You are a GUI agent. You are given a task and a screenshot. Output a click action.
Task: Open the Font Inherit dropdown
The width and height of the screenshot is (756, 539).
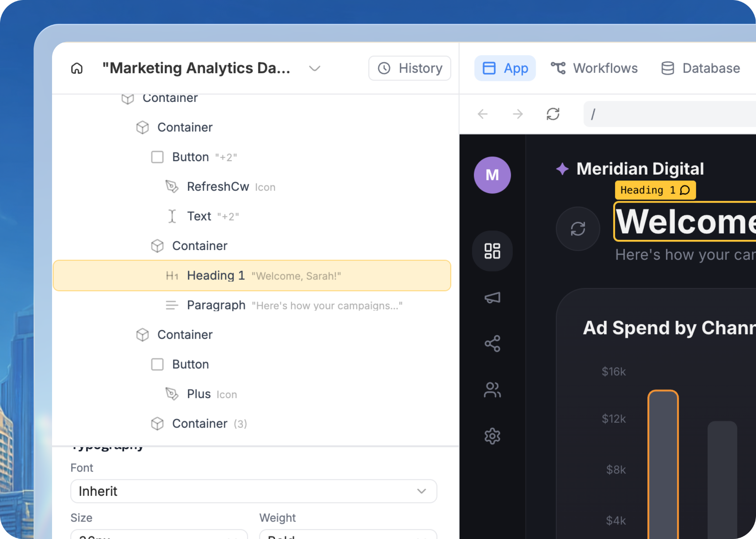254,491
